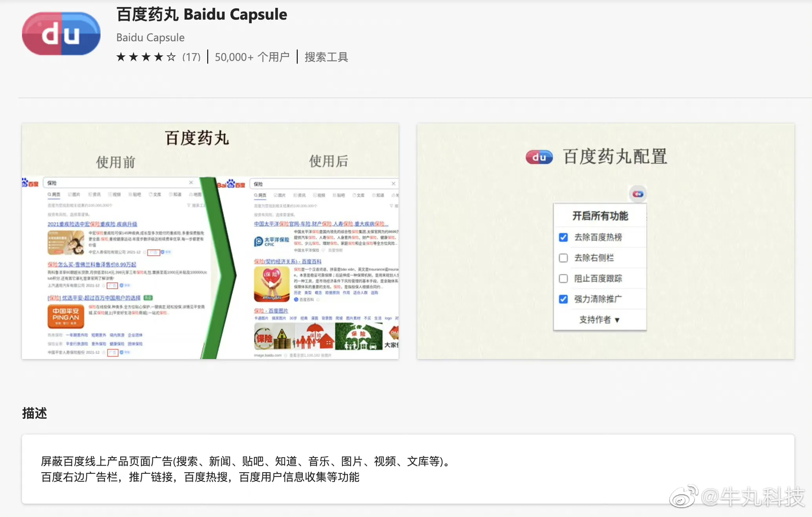Screen dimensions: 812x517
Task: Expand the 支持作者 dropdown
Action: [599, 320]
